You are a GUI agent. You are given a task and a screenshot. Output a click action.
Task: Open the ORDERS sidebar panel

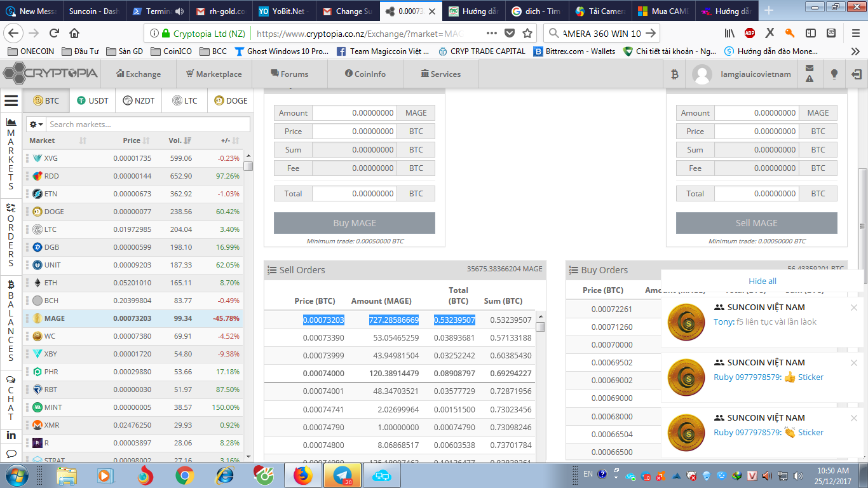click(11, 234)
